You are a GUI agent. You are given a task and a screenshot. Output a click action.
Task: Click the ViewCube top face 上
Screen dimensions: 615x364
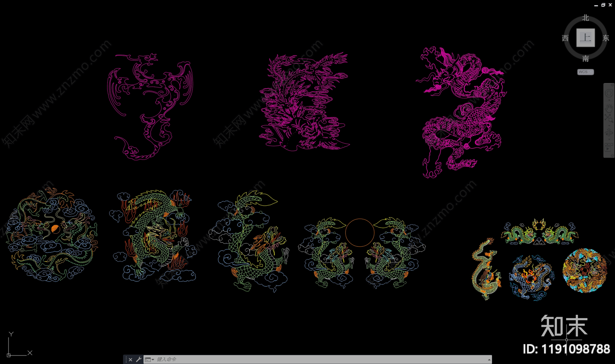[x=585, y=38]
